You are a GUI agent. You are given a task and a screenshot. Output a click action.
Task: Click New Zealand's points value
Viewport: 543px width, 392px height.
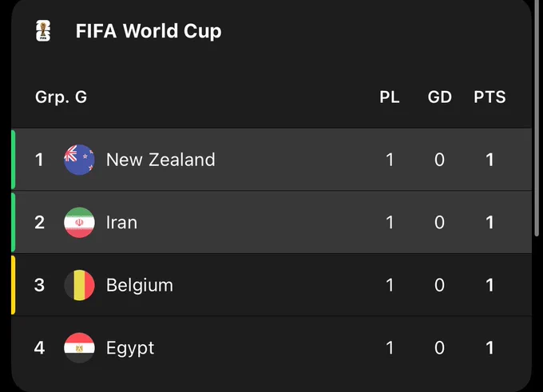489,160
